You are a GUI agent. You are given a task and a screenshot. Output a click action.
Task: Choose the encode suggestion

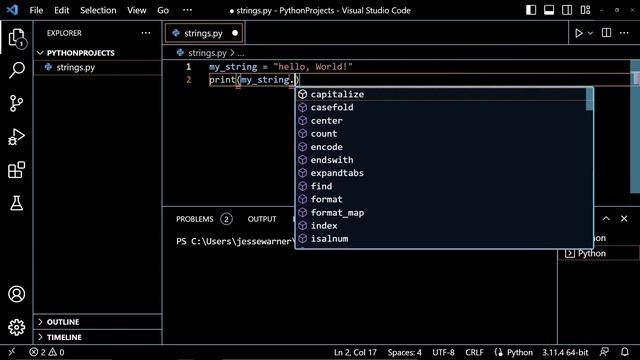441,147
